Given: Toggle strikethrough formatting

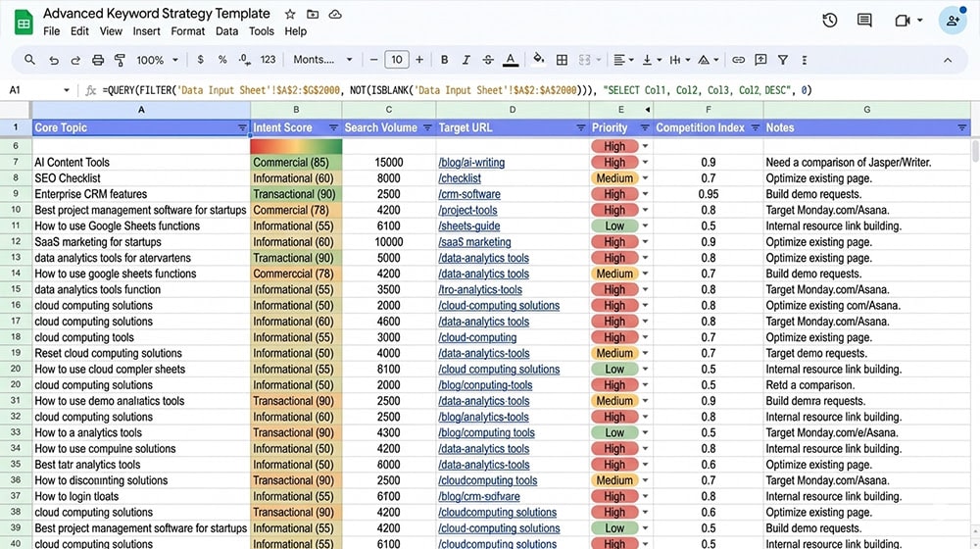Looking at the screenshot, I should 487,60.
